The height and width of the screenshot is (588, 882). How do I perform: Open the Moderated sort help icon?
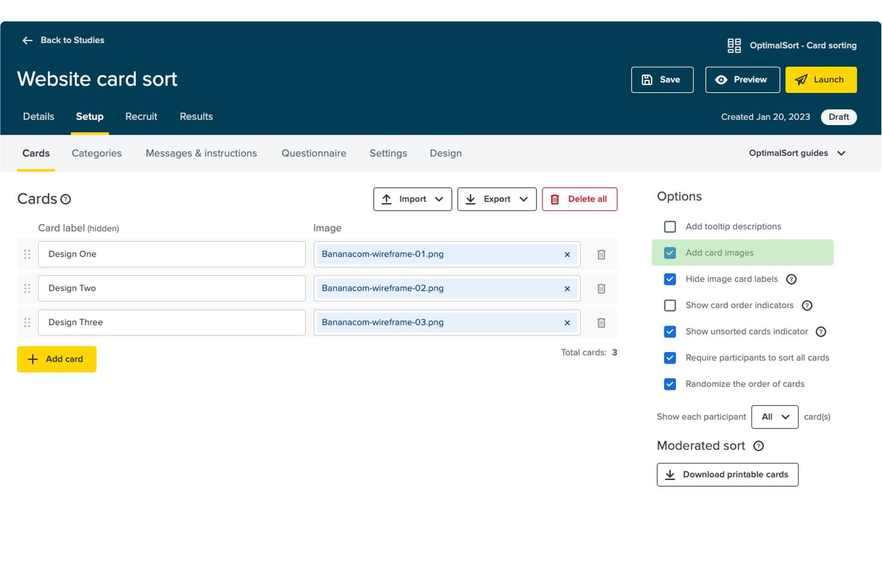point(759,446)
